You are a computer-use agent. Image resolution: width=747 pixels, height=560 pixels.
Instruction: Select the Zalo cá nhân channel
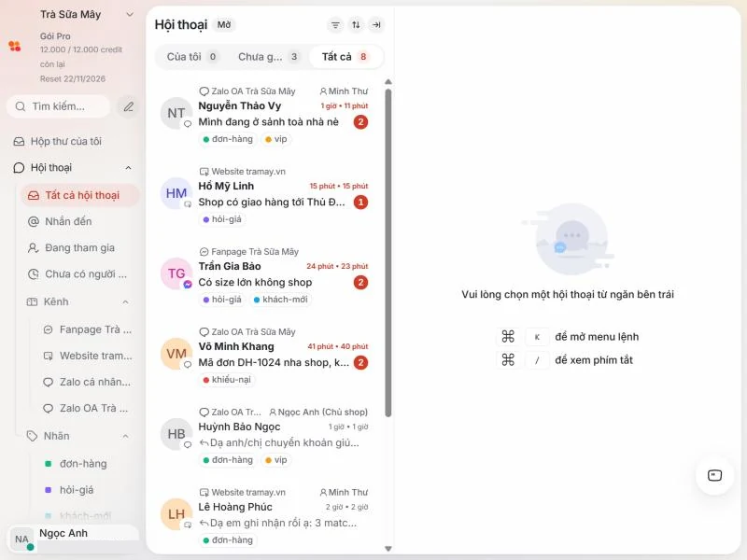point(87,382)
